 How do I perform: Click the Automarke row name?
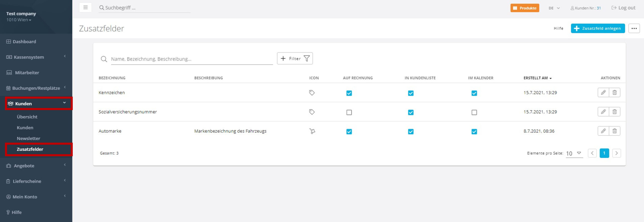point(110,131)
